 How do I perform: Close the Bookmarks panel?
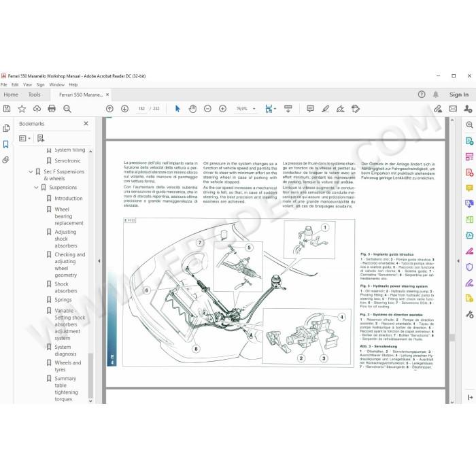click(x=86, y=124)
